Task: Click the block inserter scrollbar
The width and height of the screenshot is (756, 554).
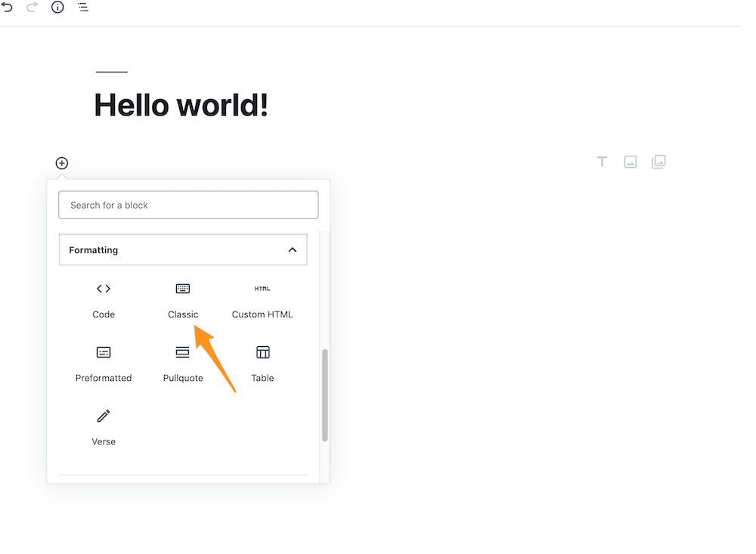Action: pos(325,393)
